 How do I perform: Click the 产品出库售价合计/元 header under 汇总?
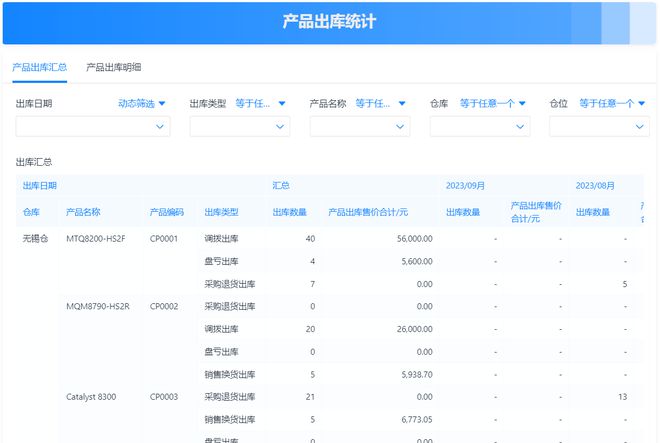[368, 212]
